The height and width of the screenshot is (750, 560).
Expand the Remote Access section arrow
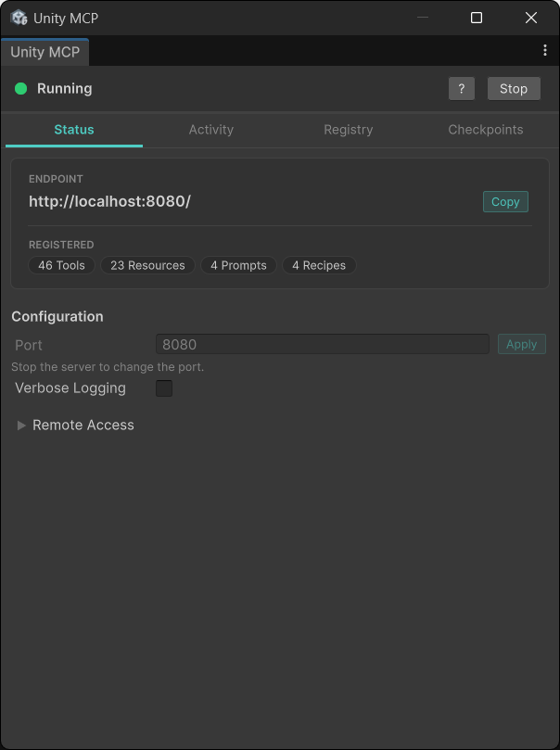pyautogui.click(x=21, y=426)
